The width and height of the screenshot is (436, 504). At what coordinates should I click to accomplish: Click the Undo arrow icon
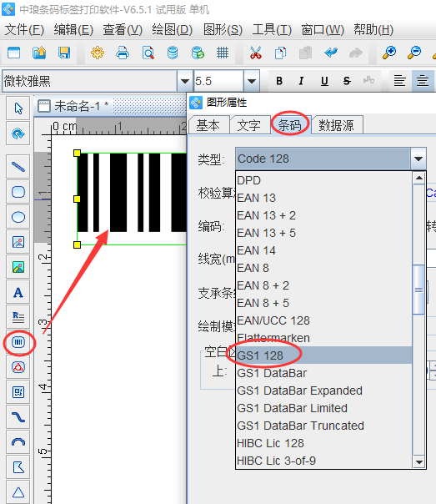[x=331, y=53]
